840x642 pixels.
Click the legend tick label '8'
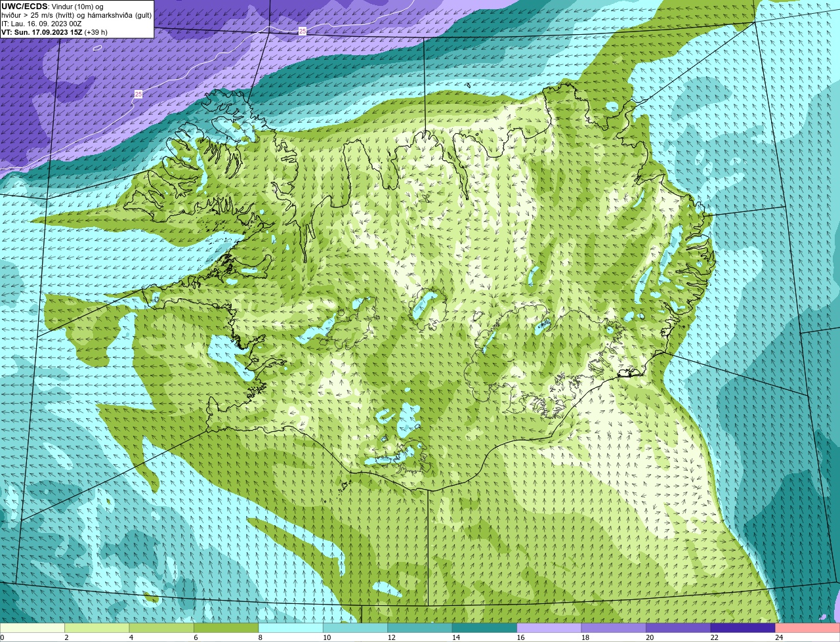[261, 637]
